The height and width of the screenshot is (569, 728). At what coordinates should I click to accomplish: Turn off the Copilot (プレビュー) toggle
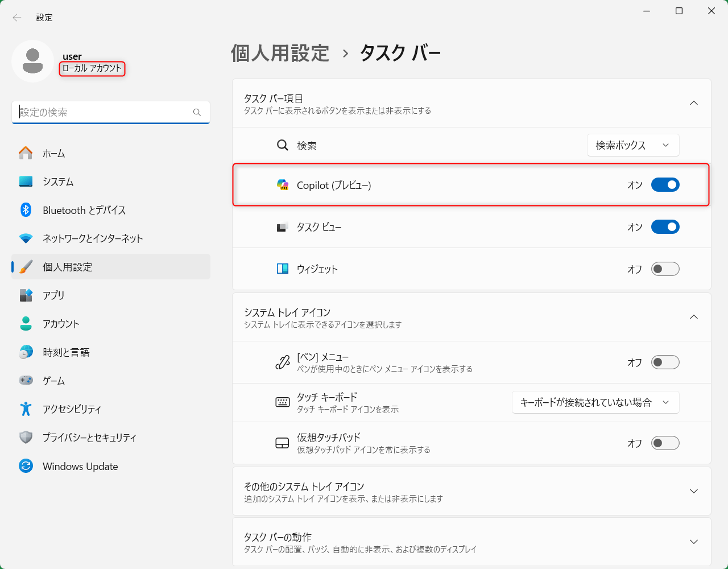point(665,185)
